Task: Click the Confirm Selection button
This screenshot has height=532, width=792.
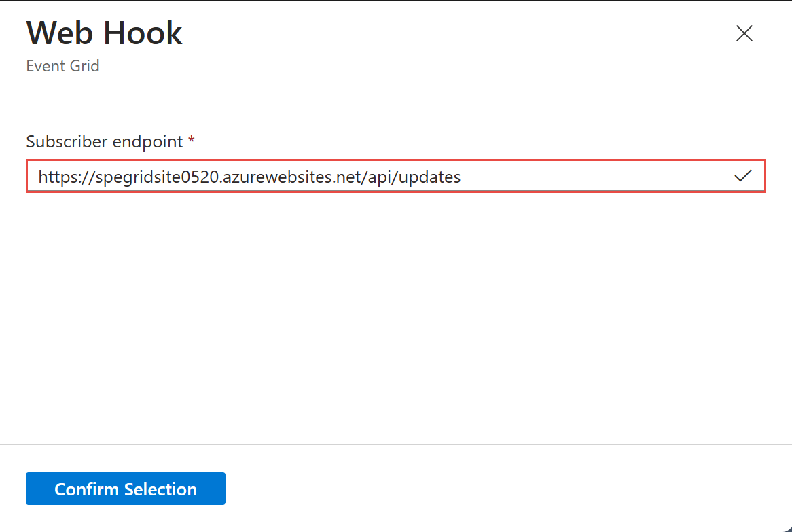Action: (126, 489)
